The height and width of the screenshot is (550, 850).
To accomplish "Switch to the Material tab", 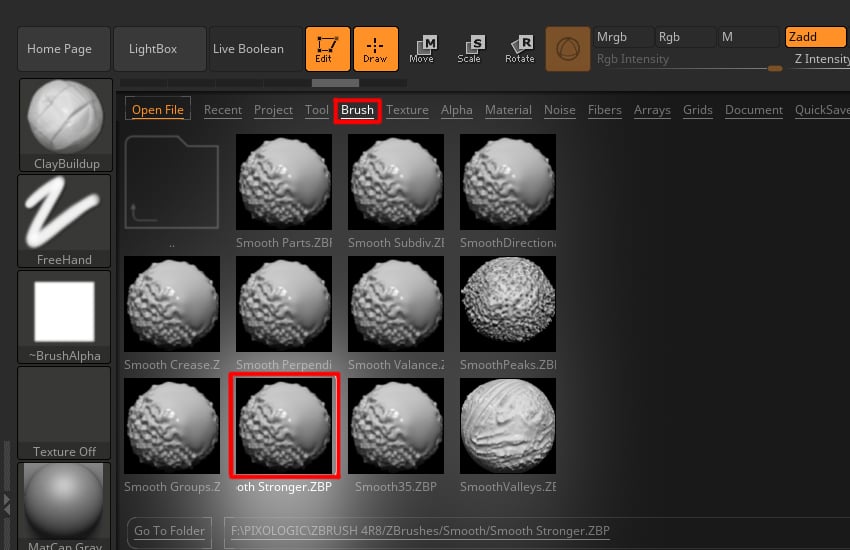I will (508, 110).
